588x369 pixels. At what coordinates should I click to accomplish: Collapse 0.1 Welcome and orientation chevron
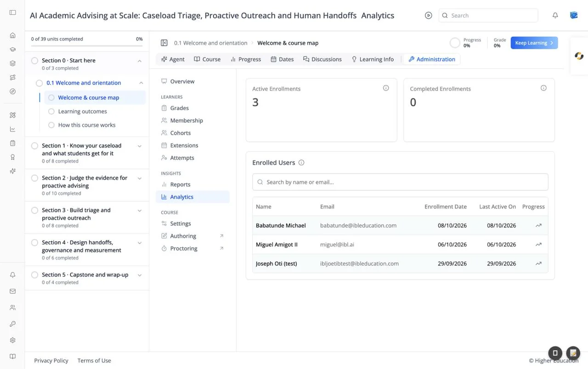[x=141, y=83]
